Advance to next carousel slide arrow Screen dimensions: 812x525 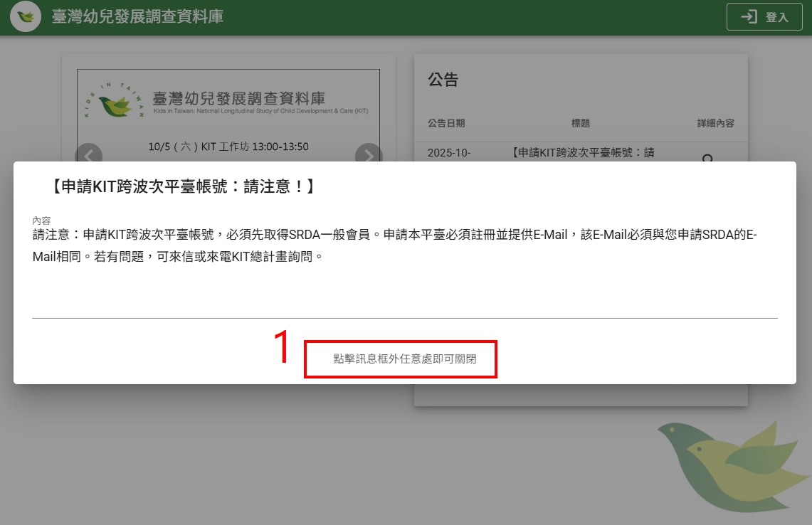[368, 154]
